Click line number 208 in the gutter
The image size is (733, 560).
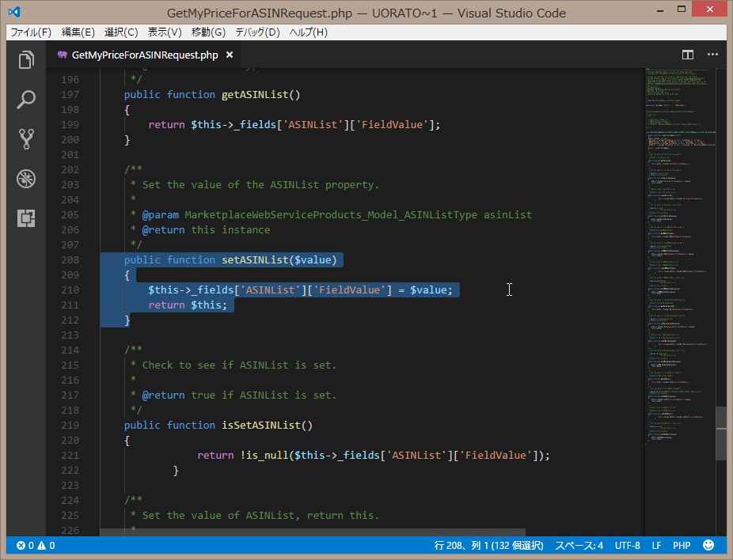(70, 259)
